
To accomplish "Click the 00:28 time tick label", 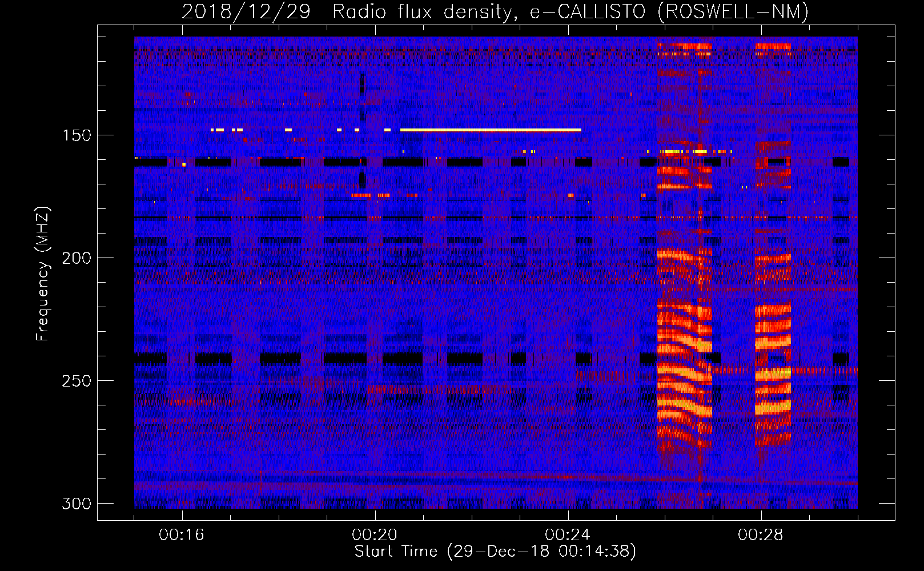I will [761, 535].
